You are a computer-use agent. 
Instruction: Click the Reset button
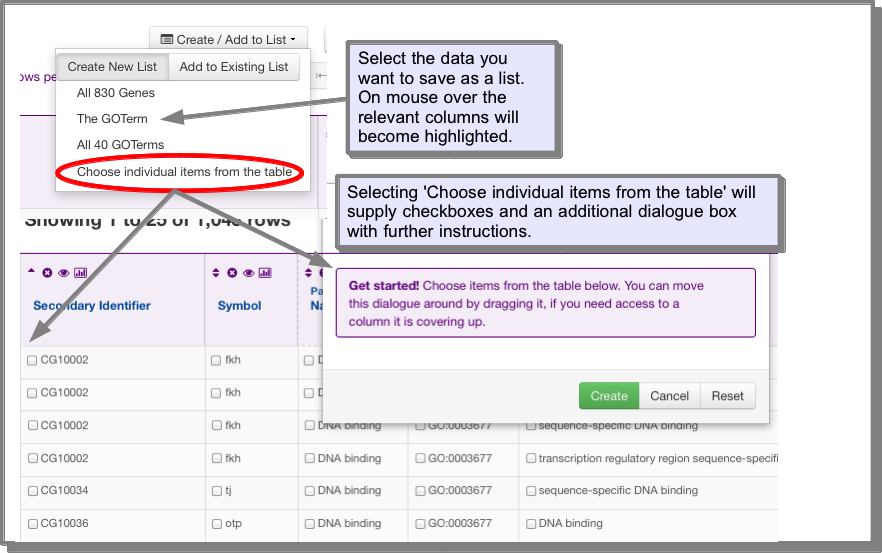[x=727, y=396]
